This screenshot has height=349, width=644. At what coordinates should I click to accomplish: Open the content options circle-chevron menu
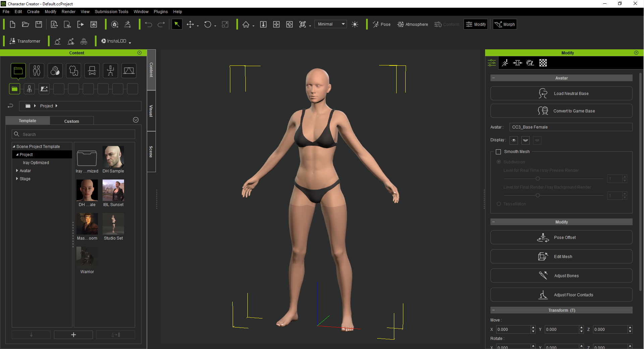coord(136,120)
